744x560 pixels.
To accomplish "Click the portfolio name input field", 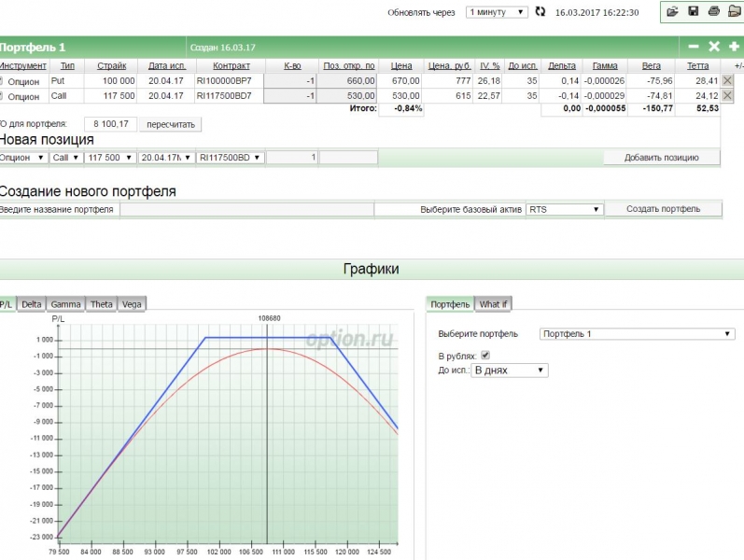I will click(246, 209).
